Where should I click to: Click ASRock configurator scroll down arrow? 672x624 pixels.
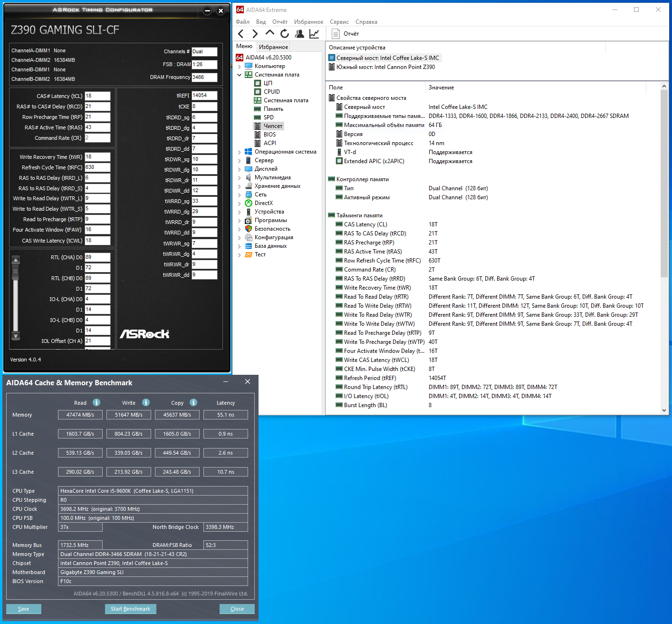16,336
